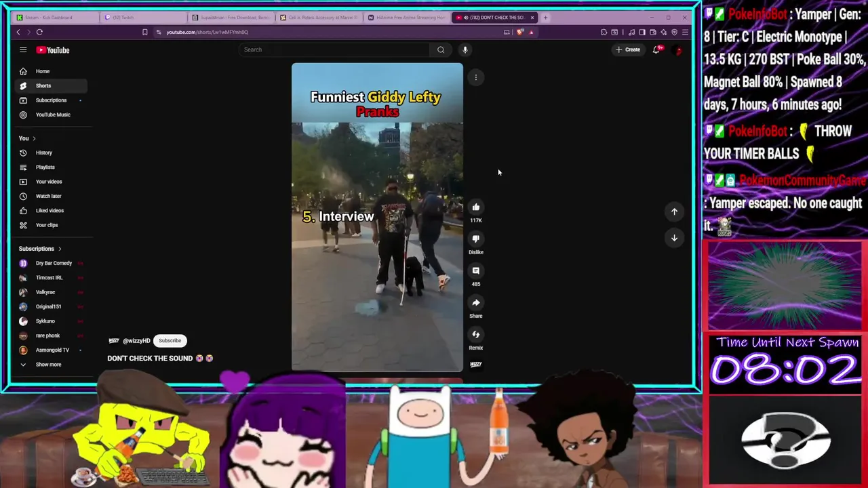
Task: Open Liked videos
Action: coord(50,210)
